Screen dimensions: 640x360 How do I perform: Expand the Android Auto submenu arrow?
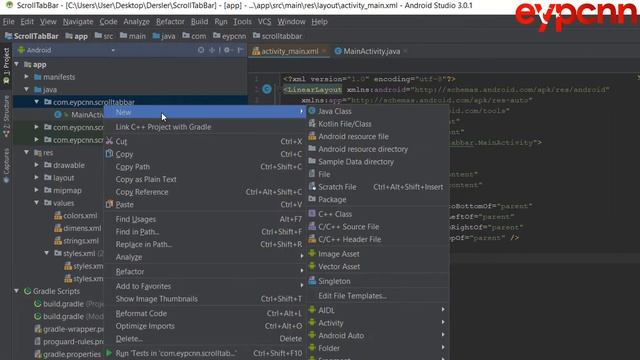(443, 335)
